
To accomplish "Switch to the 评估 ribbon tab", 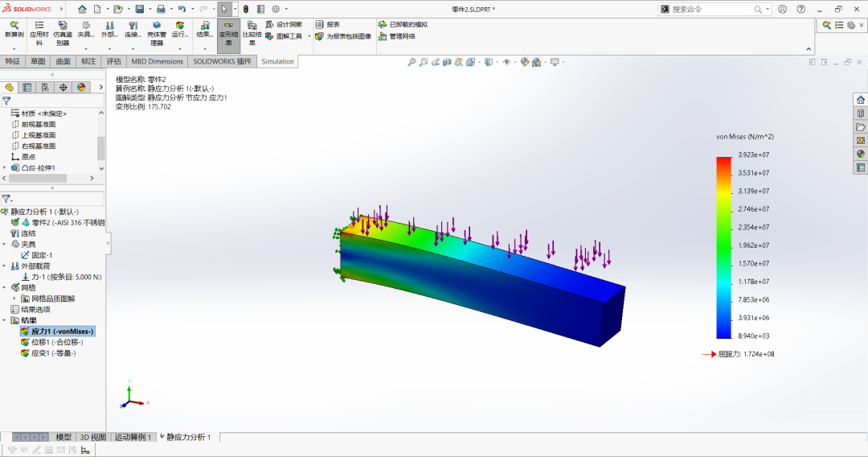I will [113, 61].
